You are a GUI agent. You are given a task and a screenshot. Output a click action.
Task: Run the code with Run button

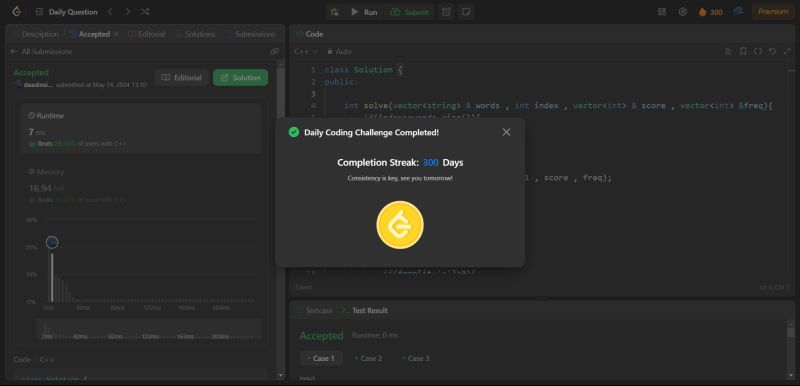click(364, 12)
